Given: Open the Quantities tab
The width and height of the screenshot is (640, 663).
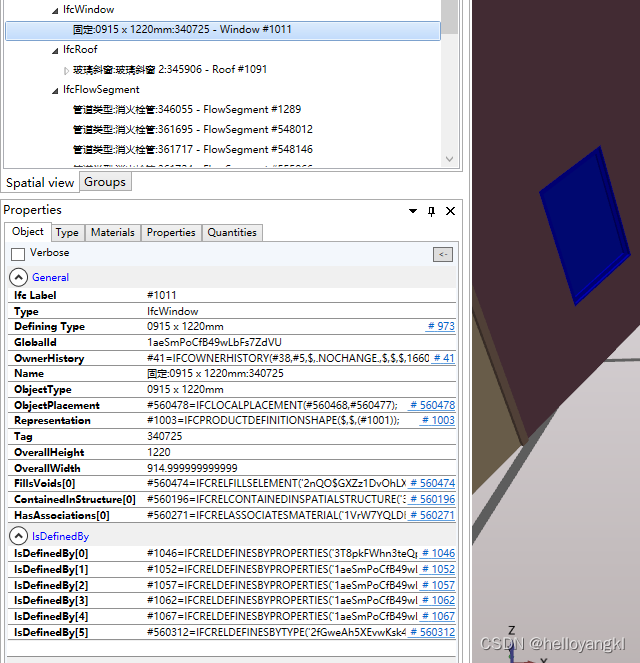Looking at the screenshot, I should pyautogui.click(x=232, y=233).
